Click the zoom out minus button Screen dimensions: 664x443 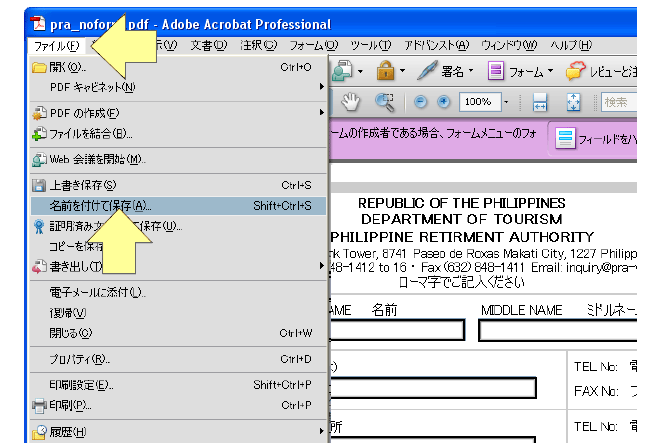click(x=420, y=102)
